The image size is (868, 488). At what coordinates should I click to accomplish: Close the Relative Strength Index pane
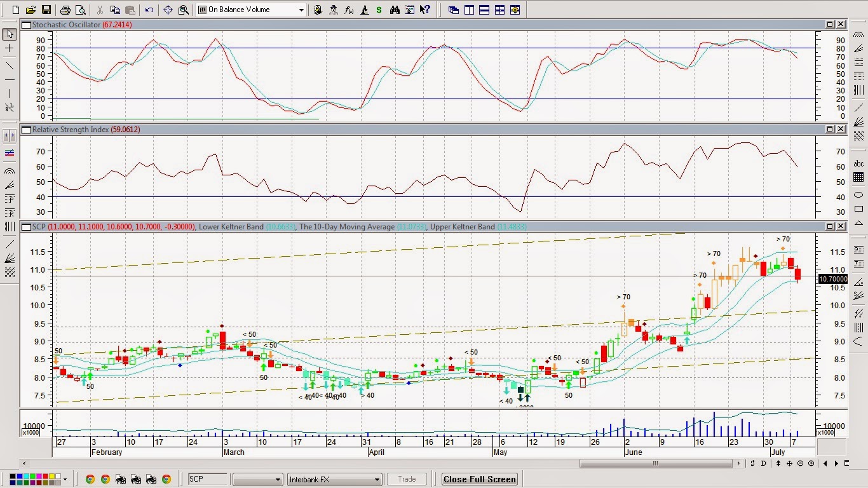[841, 129]
